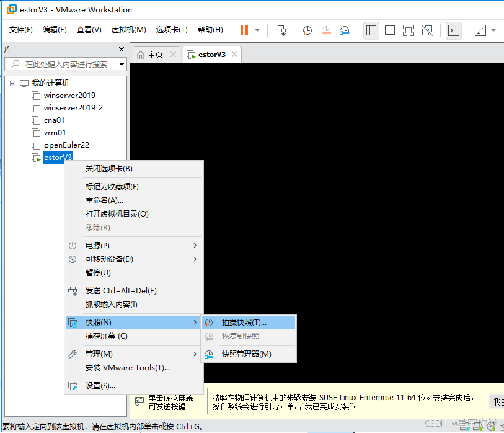The height and width of the screenshot is (433, 504).
Task: Choose 发送 Ctrl+Alt+Del(E) menu entry
Action: [134, 291]
